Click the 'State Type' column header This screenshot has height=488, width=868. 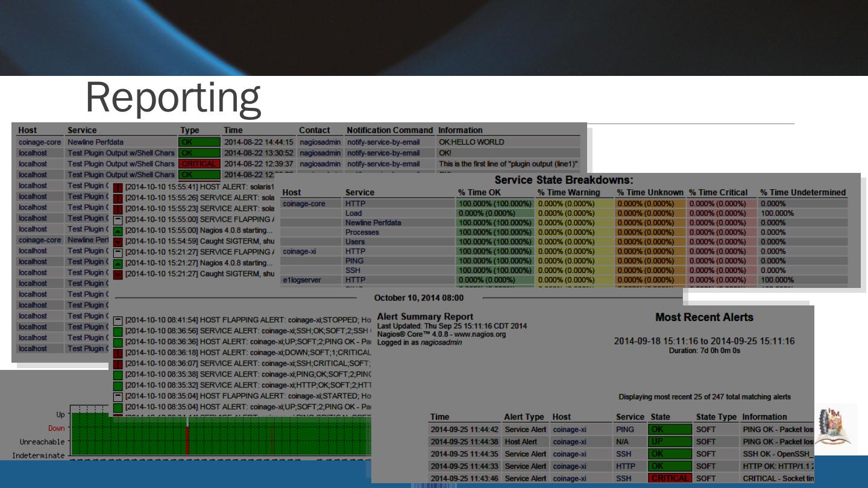click(716, 417)
